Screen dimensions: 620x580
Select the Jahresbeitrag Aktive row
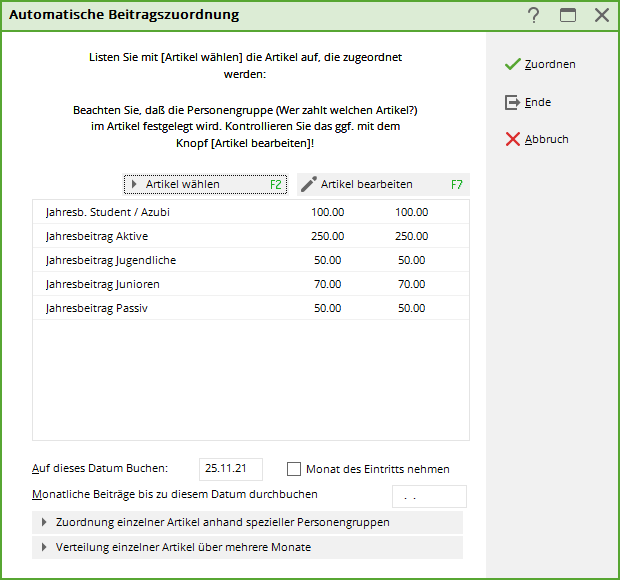pyautogui.click(x=97, y=236)
